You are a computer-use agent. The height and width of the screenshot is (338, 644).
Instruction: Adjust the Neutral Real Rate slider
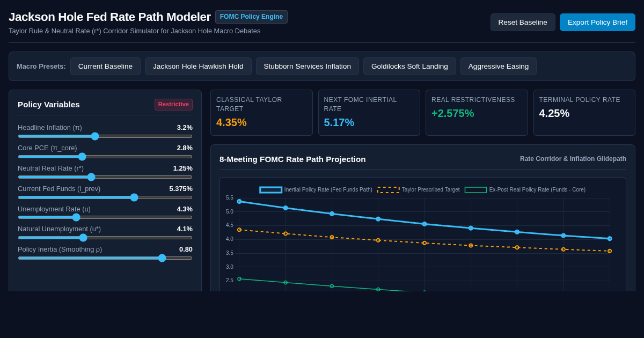coord(105,177)
